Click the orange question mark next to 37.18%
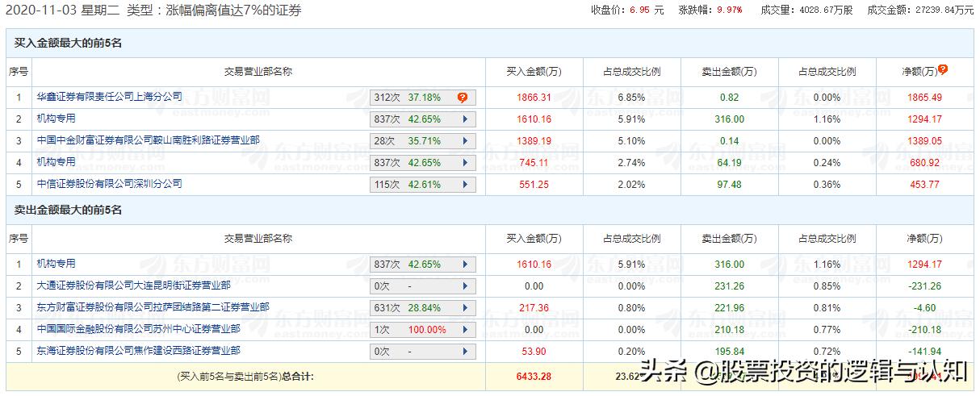980x396 pixels. (463, 98)
